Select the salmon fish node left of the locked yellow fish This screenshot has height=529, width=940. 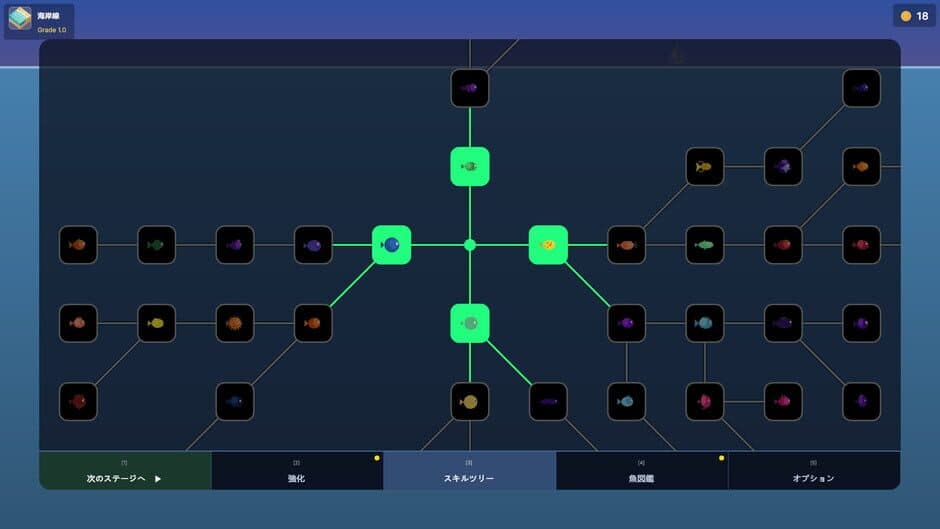(78, 323)
